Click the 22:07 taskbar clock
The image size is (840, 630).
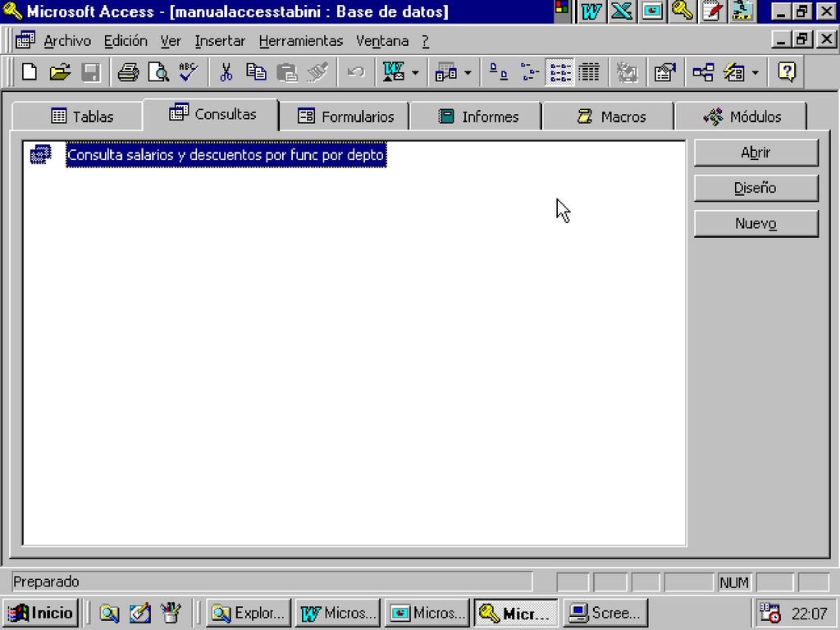tap(810, 614)
